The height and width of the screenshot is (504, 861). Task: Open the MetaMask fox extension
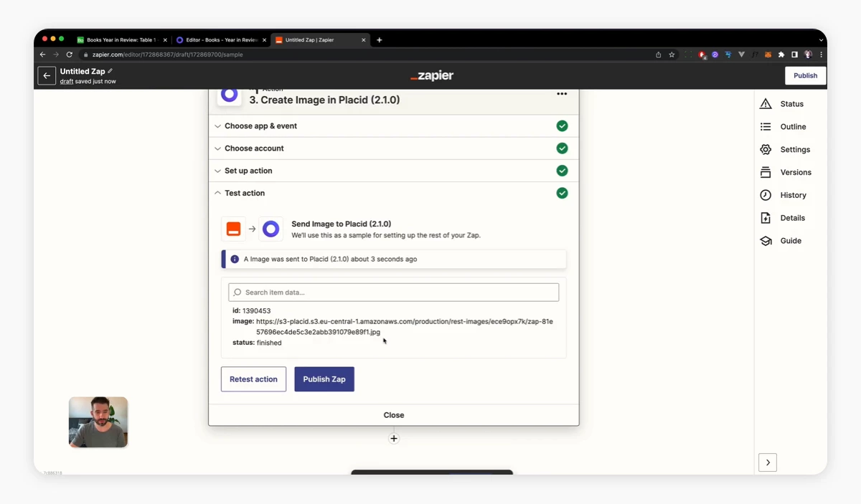click(x=768, y=54)
